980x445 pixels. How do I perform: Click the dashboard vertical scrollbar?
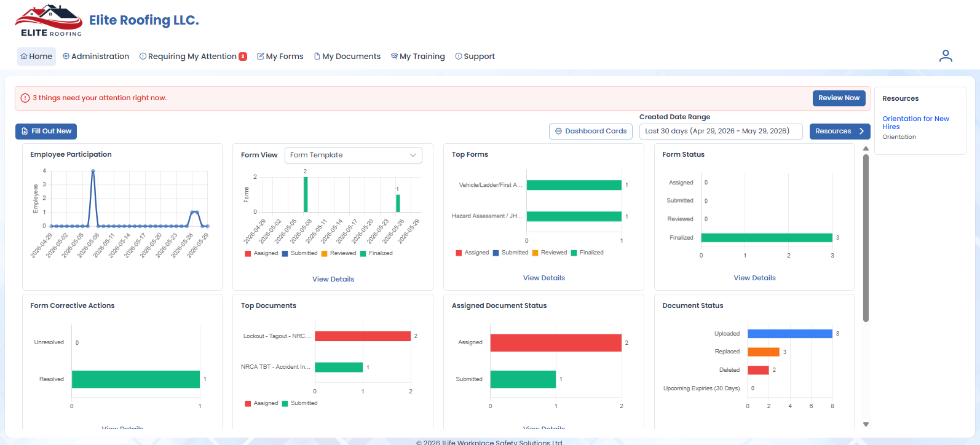[866, 238]
